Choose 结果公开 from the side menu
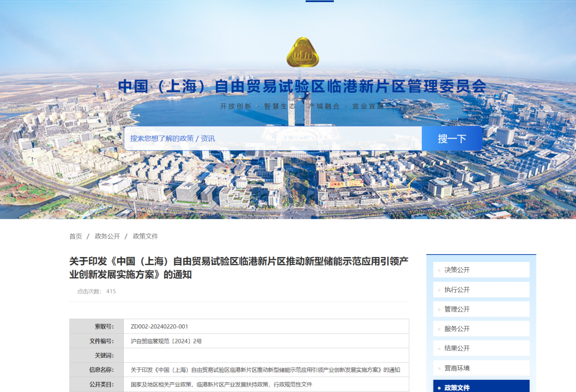The height and width of the screenshot is (392, 576). 457,348
